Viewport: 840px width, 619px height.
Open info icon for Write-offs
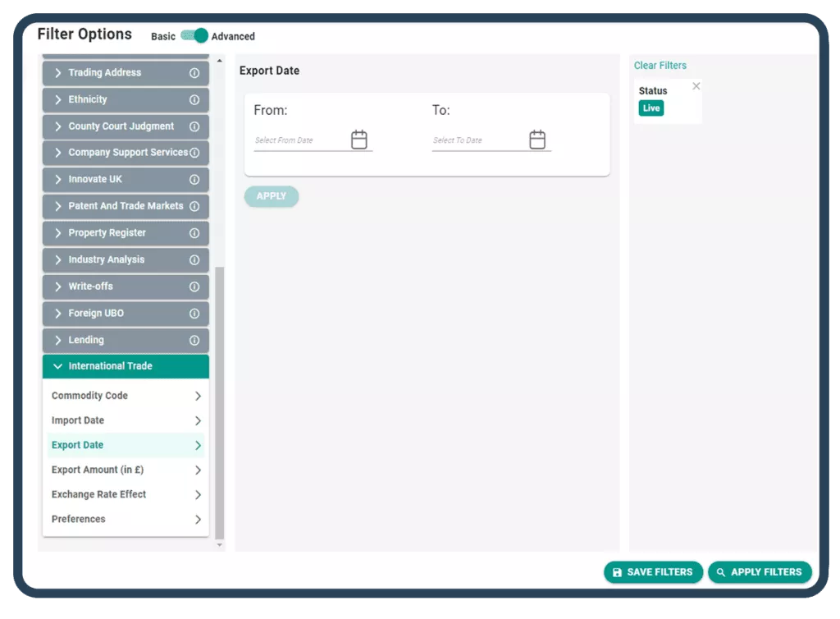194,287
